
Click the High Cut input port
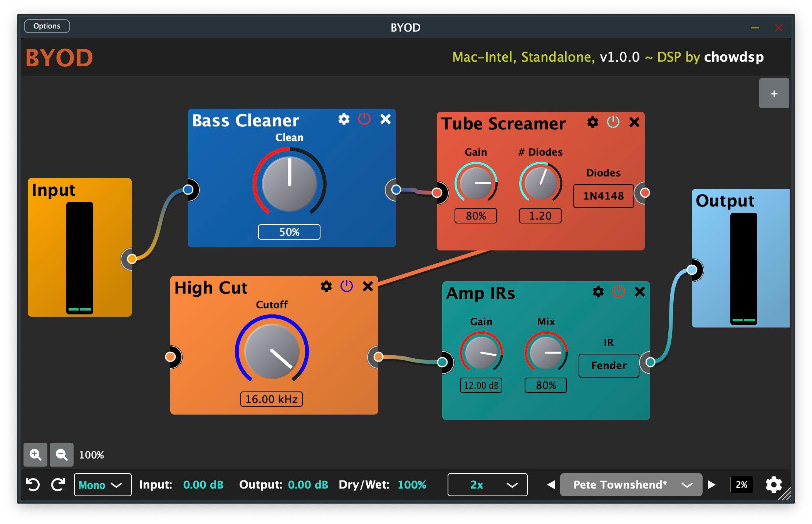pyautogui.click(x=170, y=357)
